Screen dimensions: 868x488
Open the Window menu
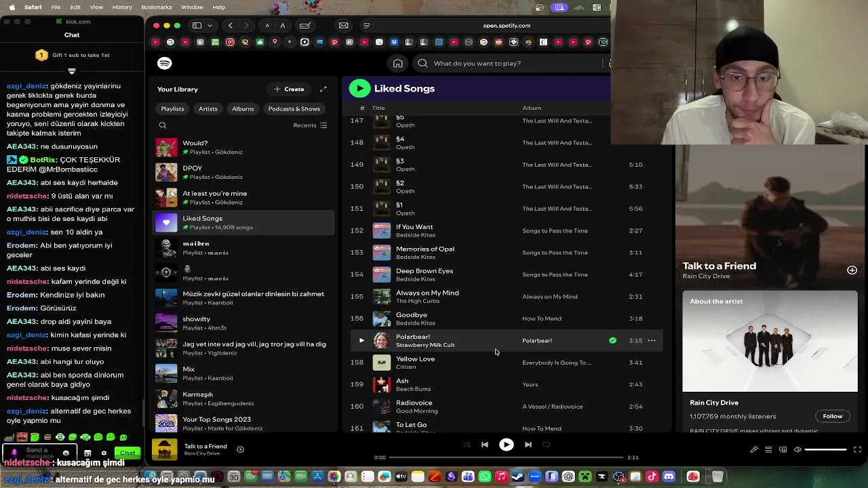point(192,7)
